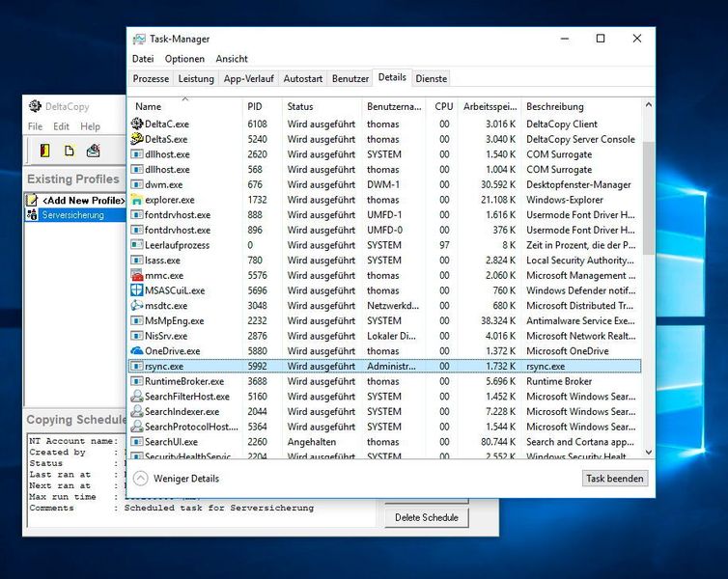Sort by the CPU column header

(441, 107)
